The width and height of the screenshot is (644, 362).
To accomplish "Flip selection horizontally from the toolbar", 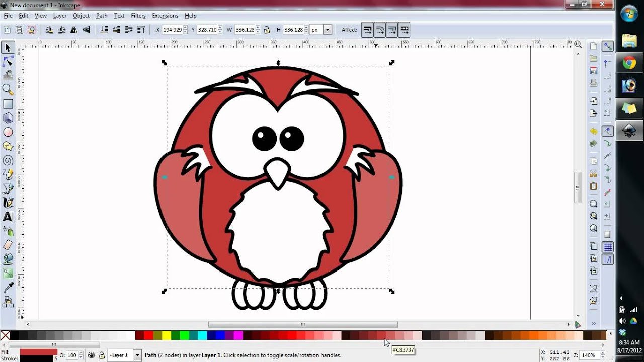I will click(x=74, y=30).
